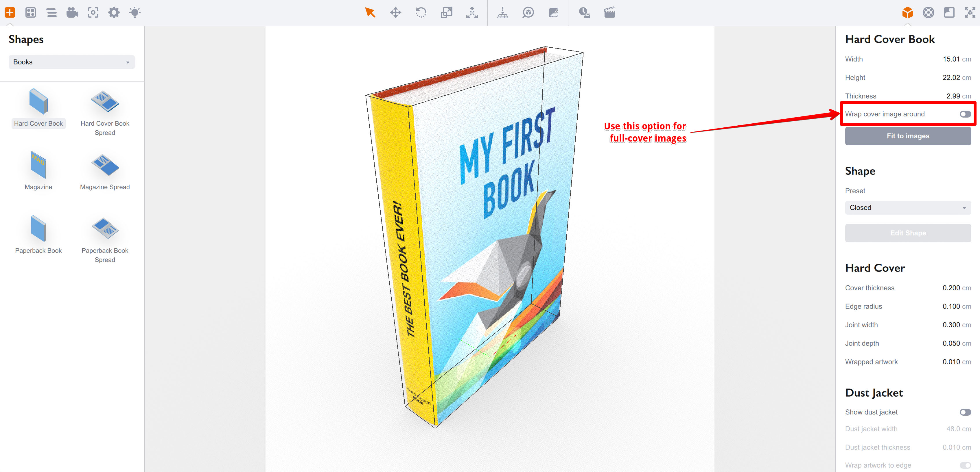
Task: Activate the Move tool in the toolbar
Action: [396, 12]
